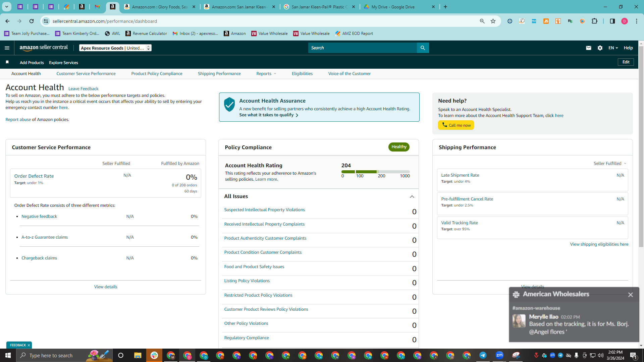Open the browser side panel icon

612,21
